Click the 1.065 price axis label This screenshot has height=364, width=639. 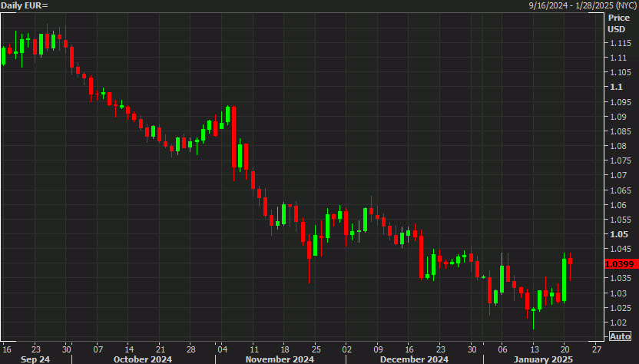point(621,190)
